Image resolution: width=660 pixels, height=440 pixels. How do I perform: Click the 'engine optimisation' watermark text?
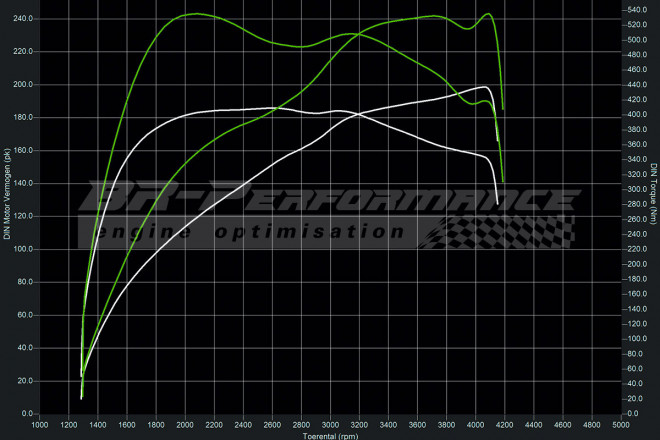250,232
